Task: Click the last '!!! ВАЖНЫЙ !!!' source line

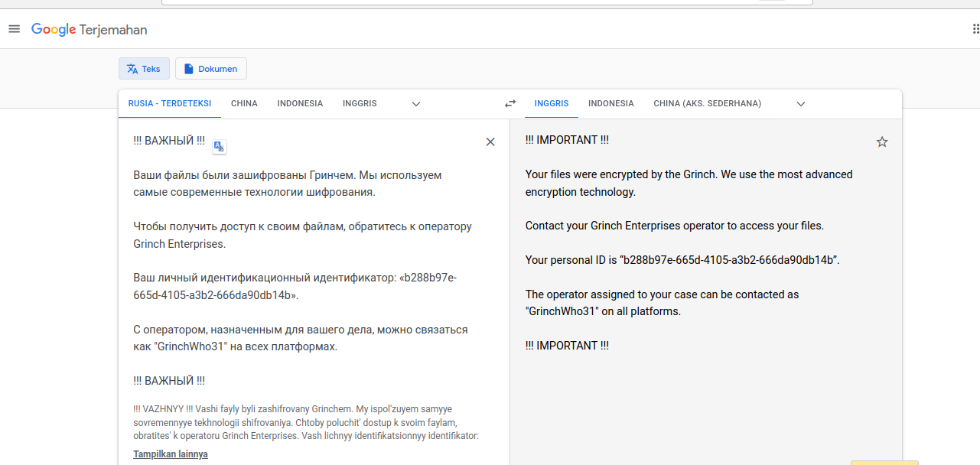Action: click(169, 381)
